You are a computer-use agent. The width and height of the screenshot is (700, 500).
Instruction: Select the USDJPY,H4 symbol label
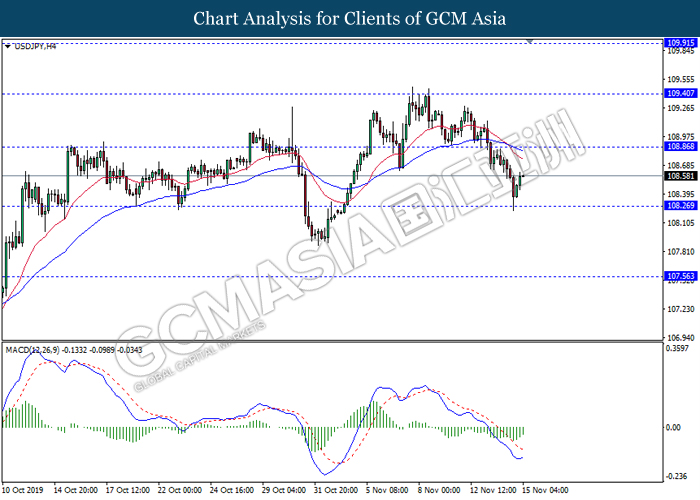point(35,46)
